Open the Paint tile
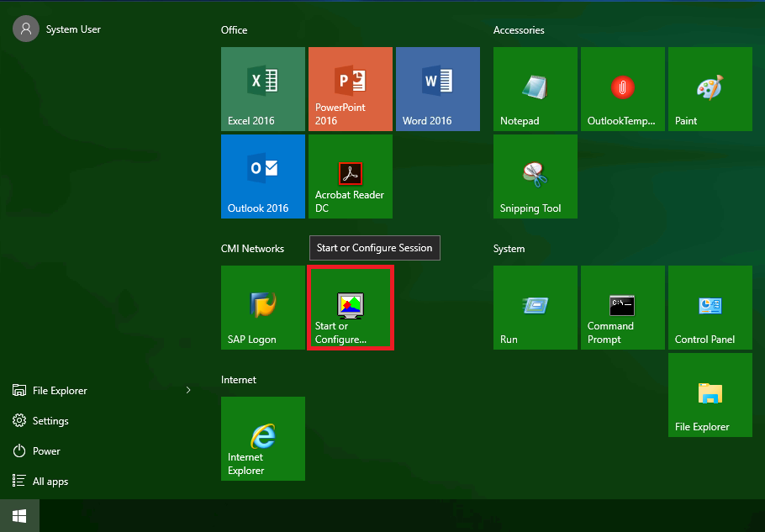This screenshot has width=765, height=532. click(x=710, y=89)
